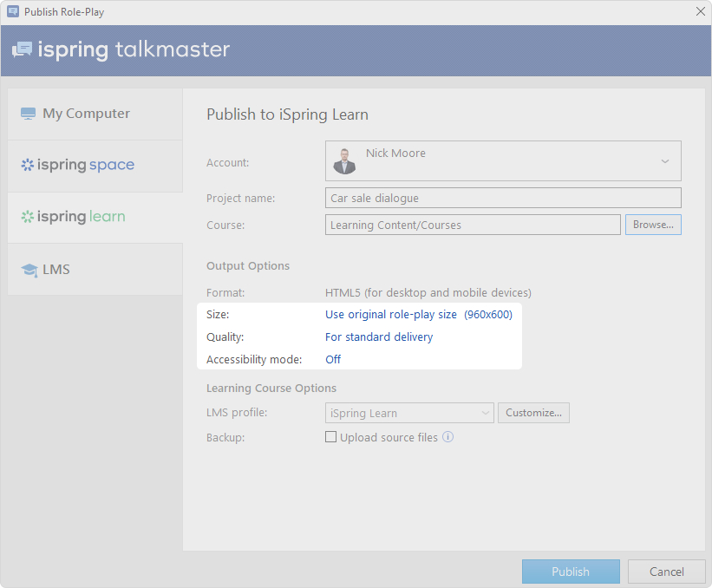
Task: Click the iSpring Learn green logo icon
Action: [x=28, y=217]
